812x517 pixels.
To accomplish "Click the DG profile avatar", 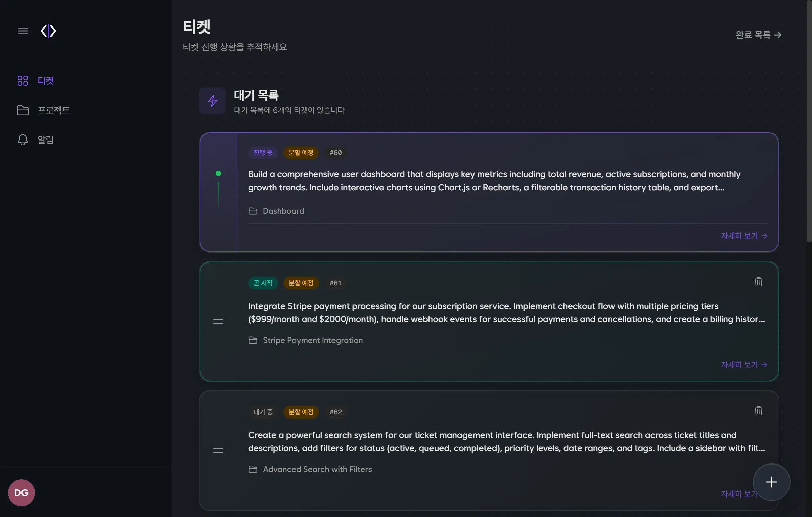I will pyautogui.click(x=21, y=492).
